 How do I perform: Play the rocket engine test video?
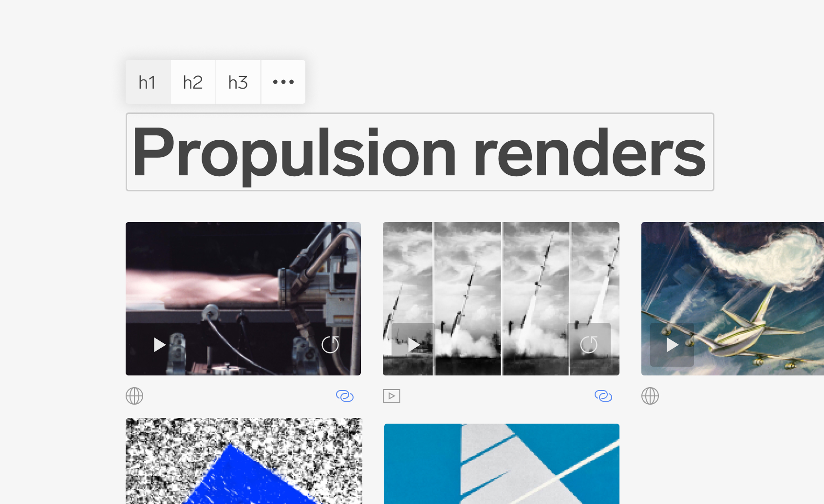(159, 345)
